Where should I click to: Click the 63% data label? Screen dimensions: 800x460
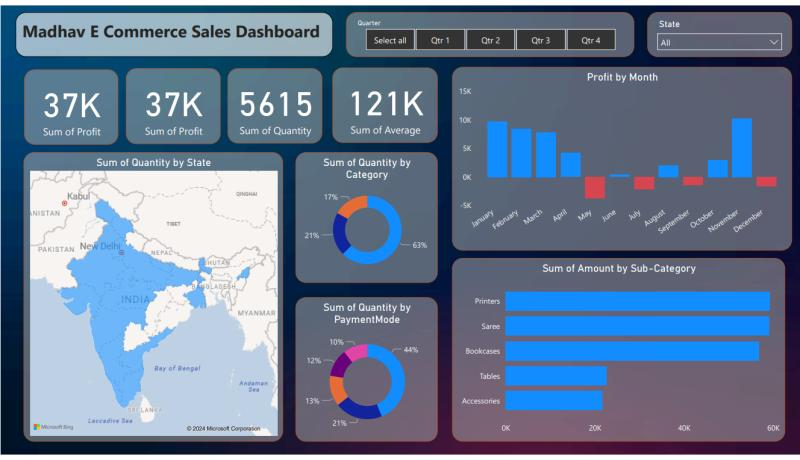pyautogui.click(x=419, y=245)
